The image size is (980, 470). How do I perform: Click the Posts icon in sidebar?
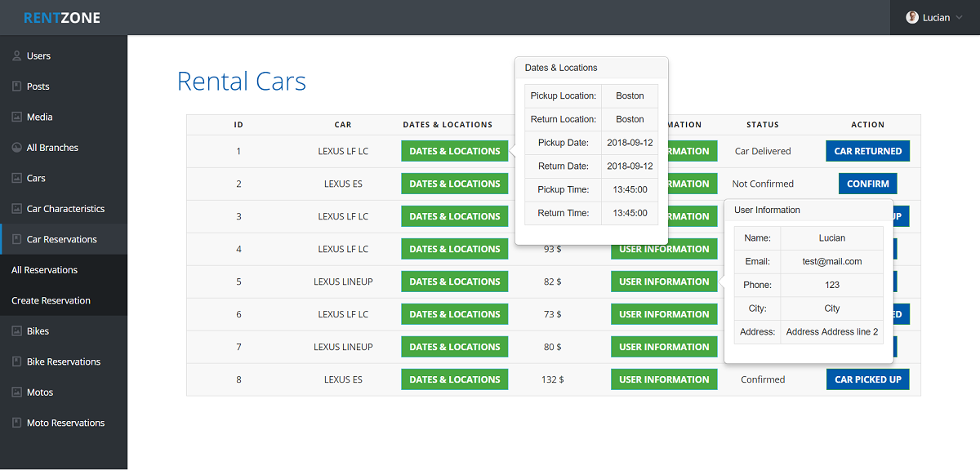[x=17, y=86]
